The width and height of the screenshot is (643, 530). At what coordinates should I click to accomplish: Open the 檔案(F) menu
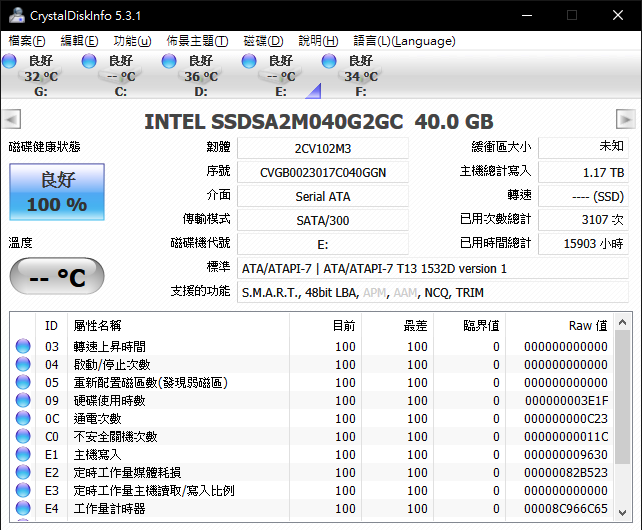coord(27,41)
